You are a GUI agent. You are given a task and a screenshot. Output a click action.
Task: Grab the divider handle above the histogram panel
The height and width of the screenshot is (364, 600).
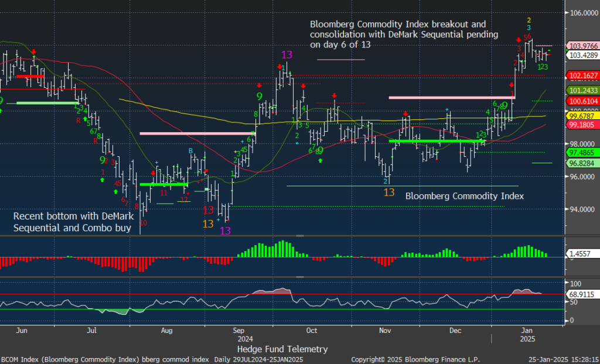pos(299,236)
